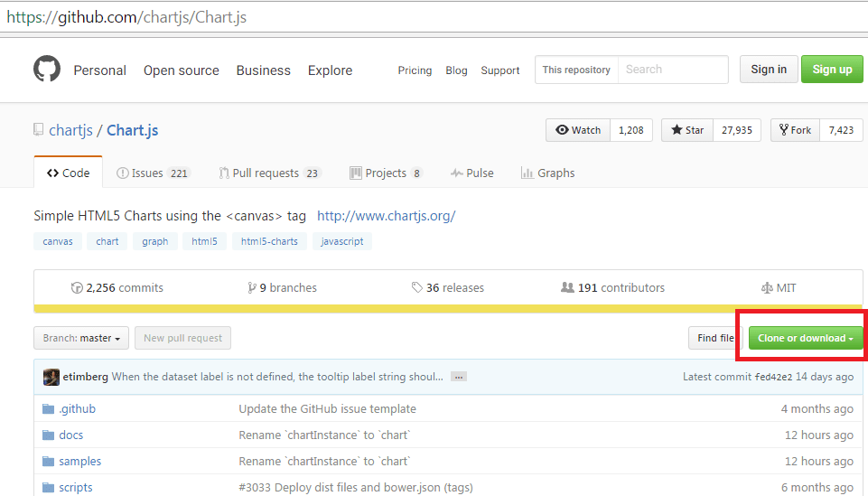This screenshot has height=496, width=868.
Task: Open the scripts folder name
Action: point(76,488)
